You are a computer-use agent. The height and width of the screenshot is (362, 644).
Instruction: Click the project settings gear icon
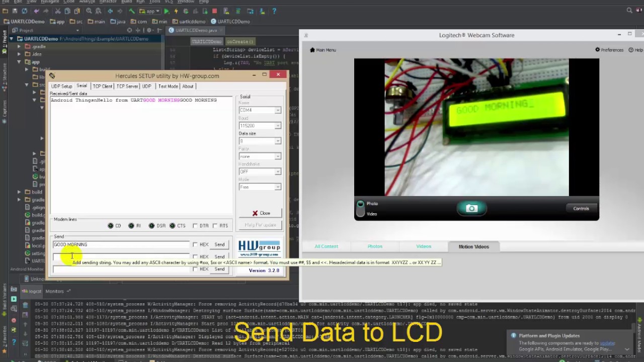pos(149,30)
